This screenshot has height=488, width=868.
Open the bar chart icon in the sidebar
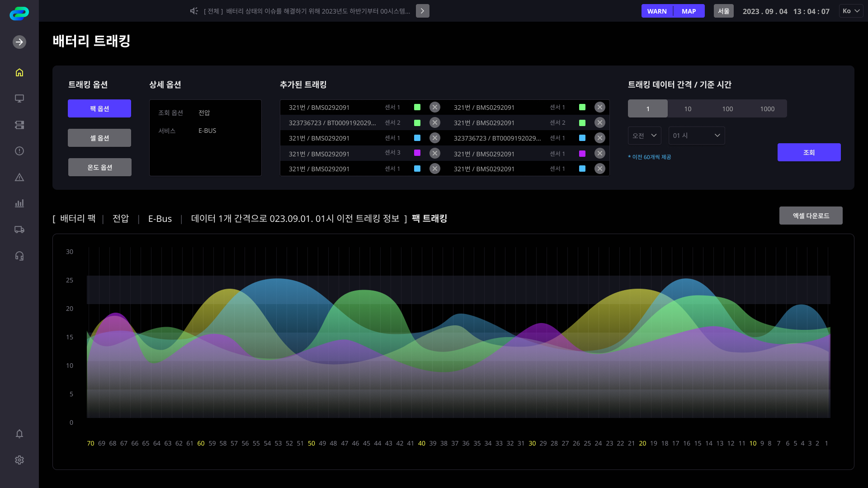pyautogui.click(x=19, y=203)
